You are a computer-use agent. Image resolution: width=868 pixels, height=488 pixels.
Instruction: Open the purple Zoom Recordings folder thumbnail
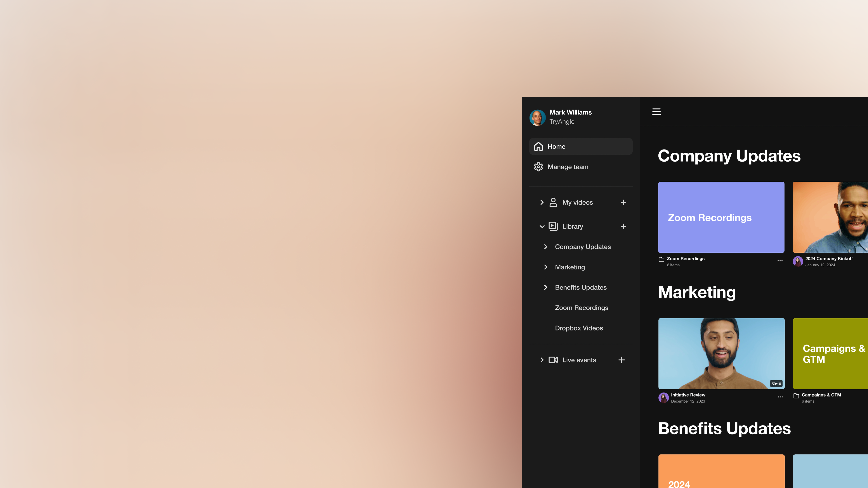[721, 217]
